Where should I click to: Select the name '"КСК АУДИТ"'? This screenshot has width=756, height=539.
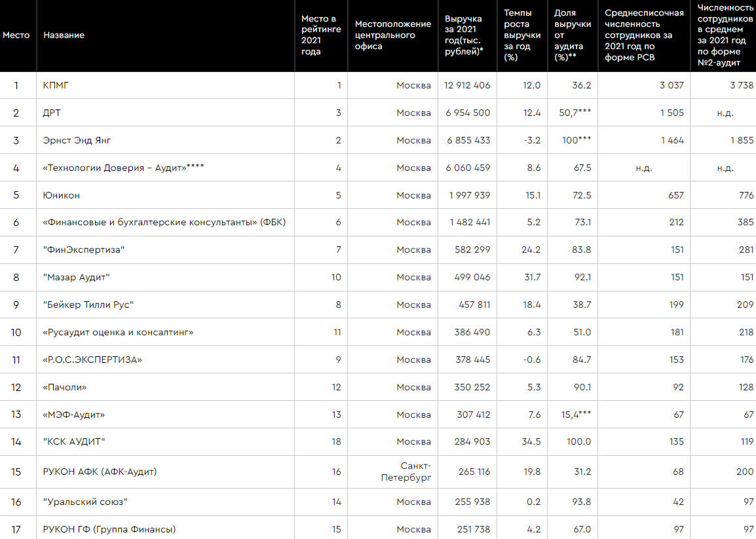tap(74, 441)
